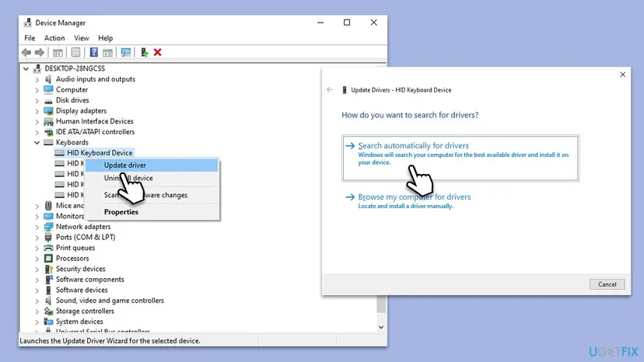Click the Disk drives icon

coord(48,100)
